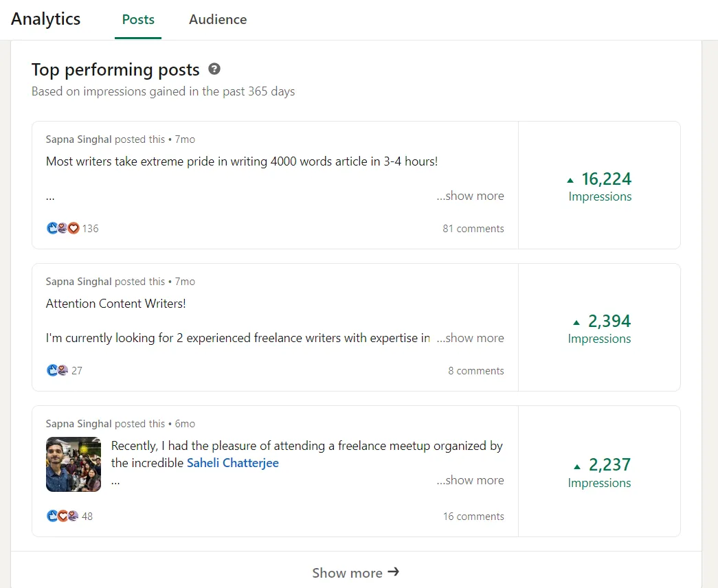The width and height of the screenshot is (718, 588).
Task: Click reaction icons on 48 reactions post
Action: click(63, 516)
